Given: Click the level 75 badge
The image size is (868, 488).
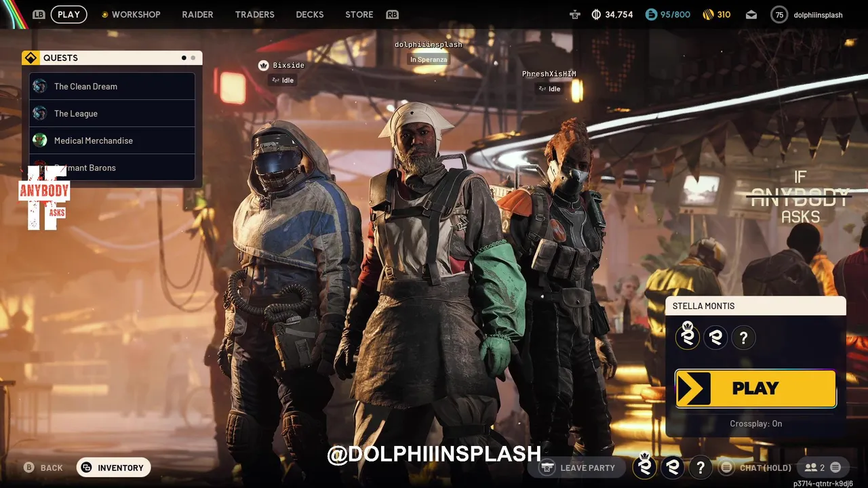Looking at the screenshot, I should click(779, 14).
